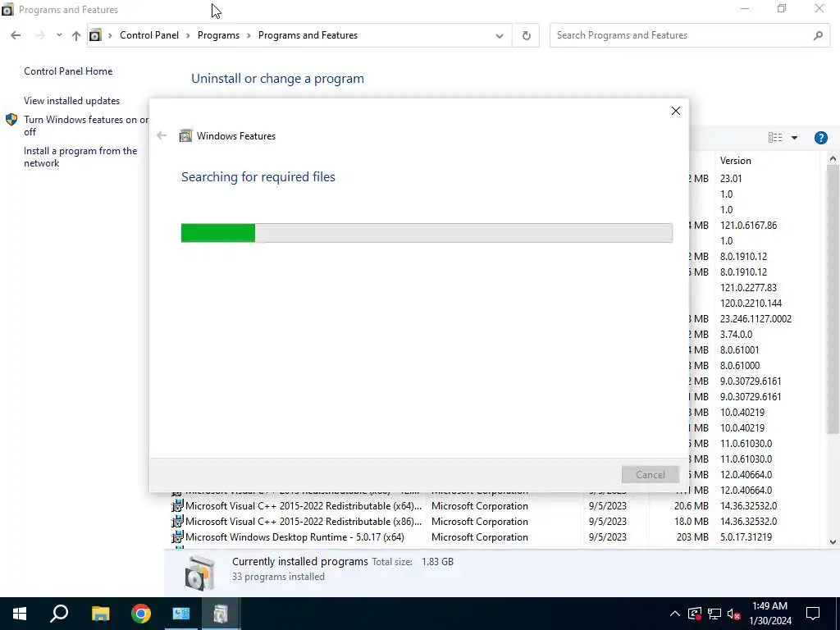Screen dimensions: 840x630
Task: Open the clock showing 1:49 AM
Action: click(x=769, y=614)
